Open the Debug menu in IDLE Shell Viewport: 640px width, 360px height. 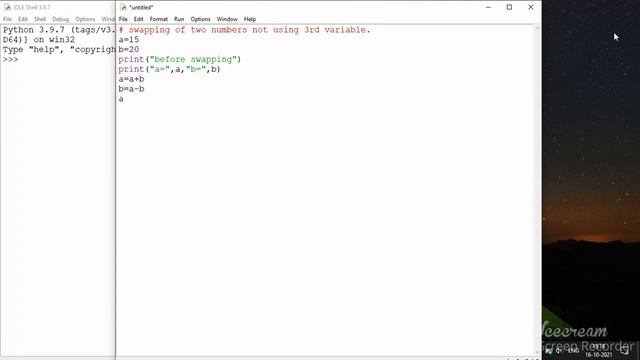click(60, 19)
